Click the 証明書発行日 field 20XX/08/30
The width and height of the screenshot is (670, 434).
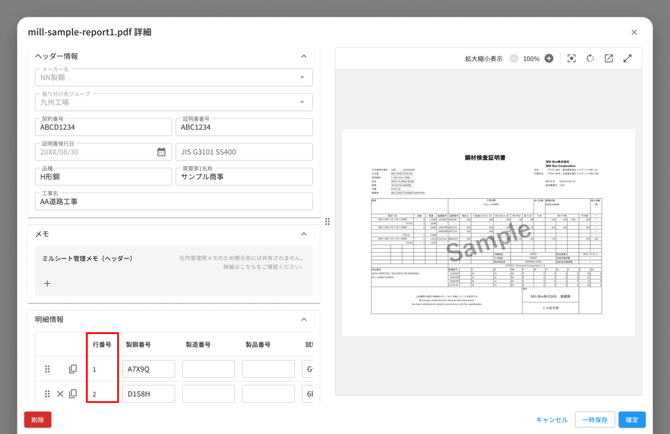pyautogui.click(x=103, y=152)
